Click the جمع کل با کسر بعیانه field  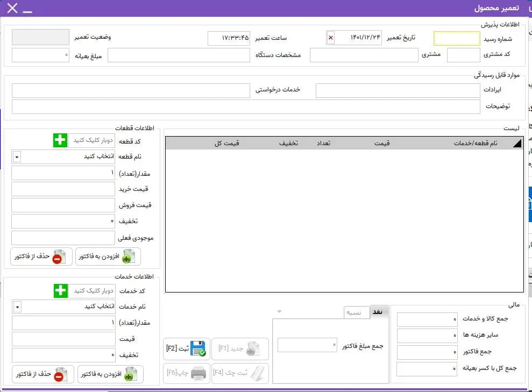pos(427,369)
